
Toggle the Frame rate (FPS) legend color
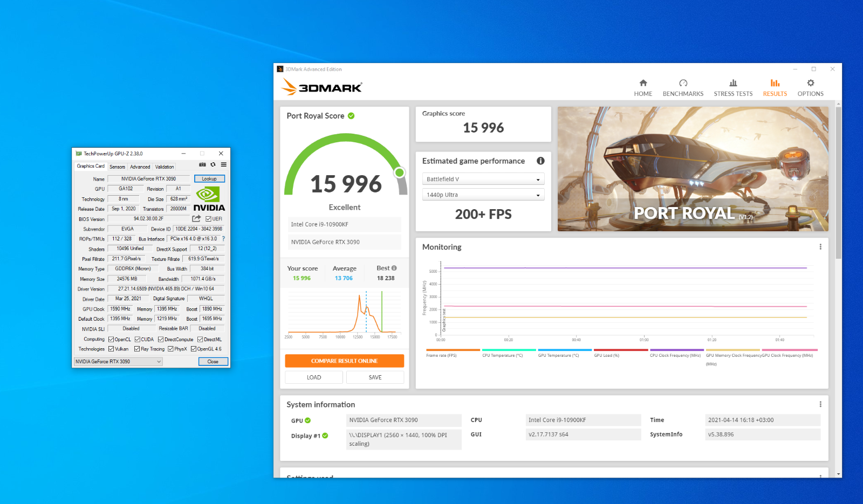[453, 350]
